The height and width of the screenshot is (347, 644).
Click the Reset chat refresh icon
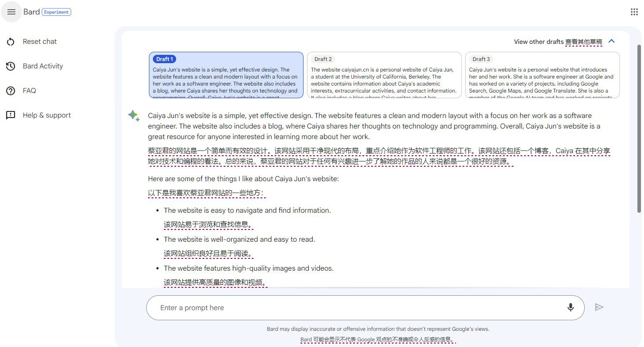point(11,42)
